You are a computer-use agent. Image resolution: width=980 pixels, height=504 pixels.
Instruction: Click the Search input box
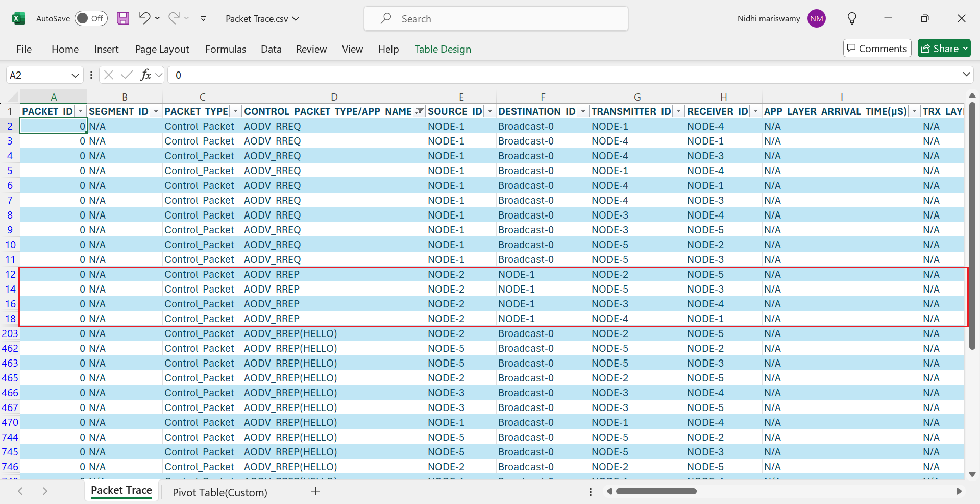point(496,19)
